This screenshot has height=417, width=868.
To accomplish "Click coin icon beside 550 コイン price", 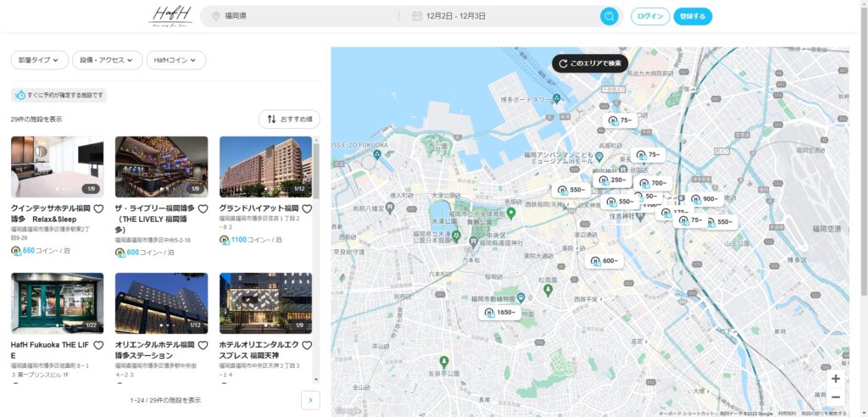I will click(16, 251).
